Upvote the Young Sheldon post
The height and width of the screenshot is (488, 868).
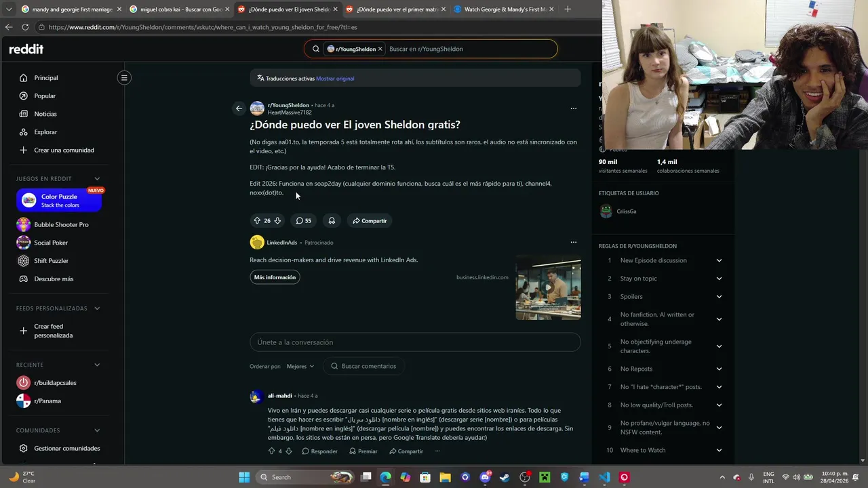257,220
